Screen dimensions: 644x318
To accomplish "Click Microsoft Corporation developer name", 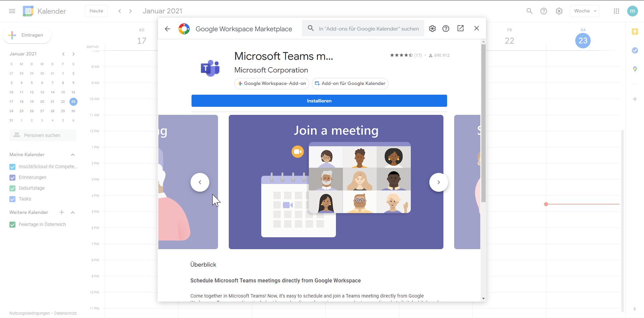I will pos(271,70).
